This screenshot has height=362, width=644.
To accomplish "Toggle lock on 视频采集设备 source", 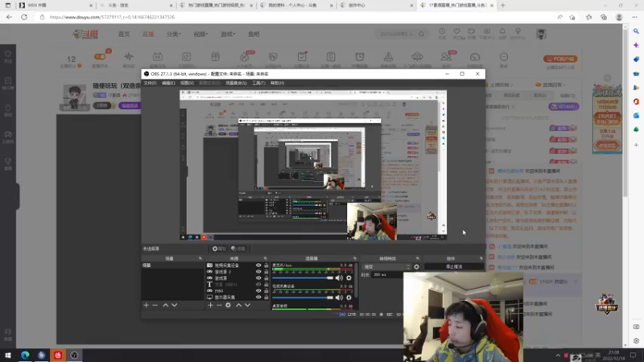I will (266, 265).
